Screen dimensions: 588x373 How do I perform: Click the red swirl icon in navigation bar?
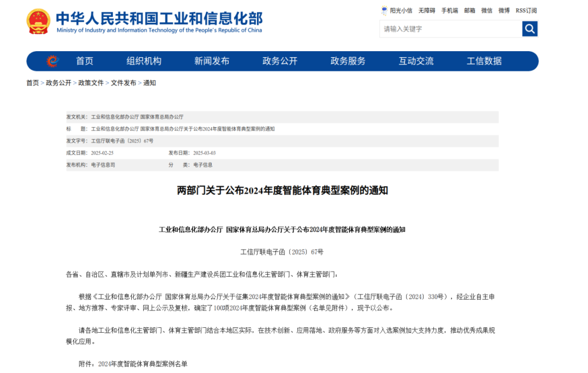pyautogui.click(x=52, y=61)
